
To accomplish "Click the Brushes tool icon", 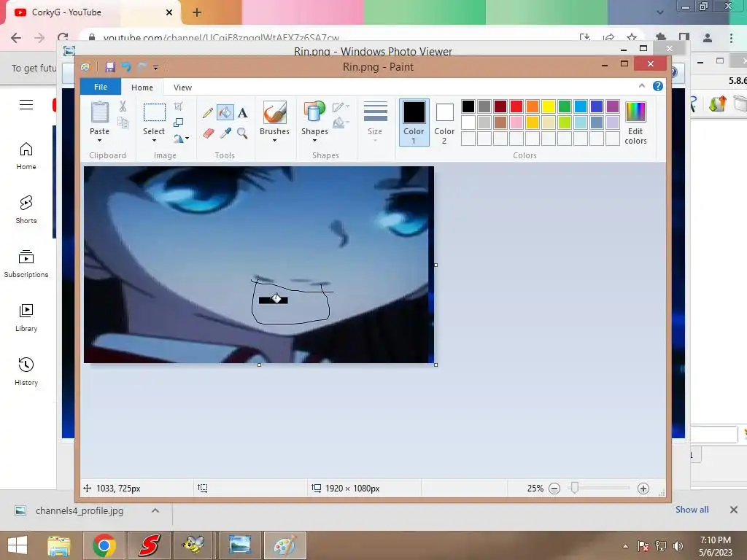I will pyautogui.click(x=275, y=113).
